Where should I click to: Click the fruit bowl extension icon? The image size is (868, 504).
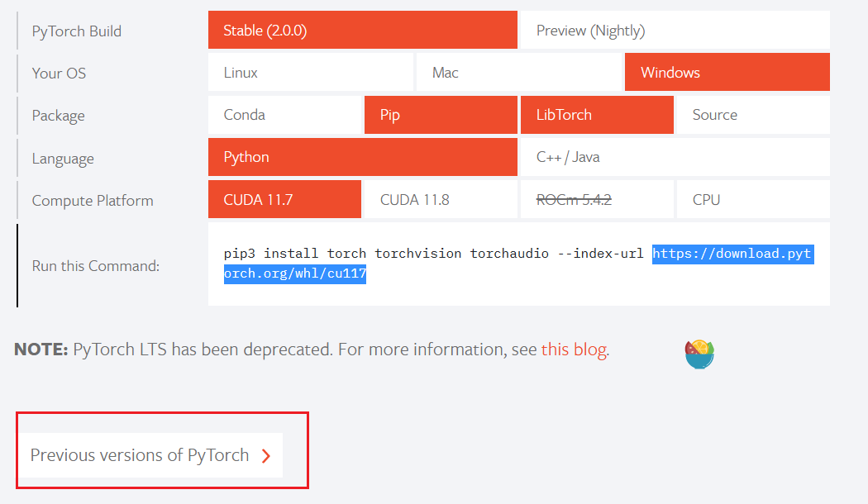coord(699,354)
